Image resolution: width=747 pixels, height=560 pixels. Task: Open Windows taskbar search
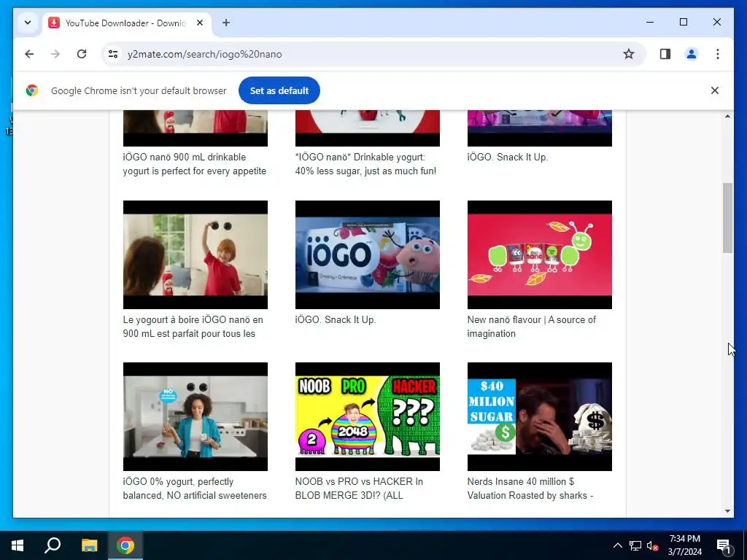pos(53,545)
